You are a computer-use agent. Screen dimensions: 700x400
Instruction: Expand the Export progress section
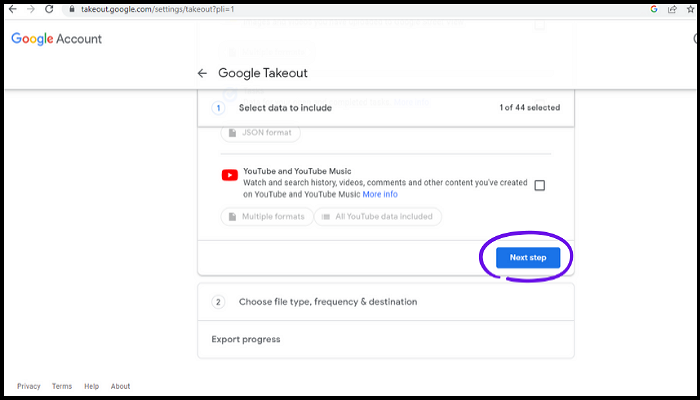(246, 339)
